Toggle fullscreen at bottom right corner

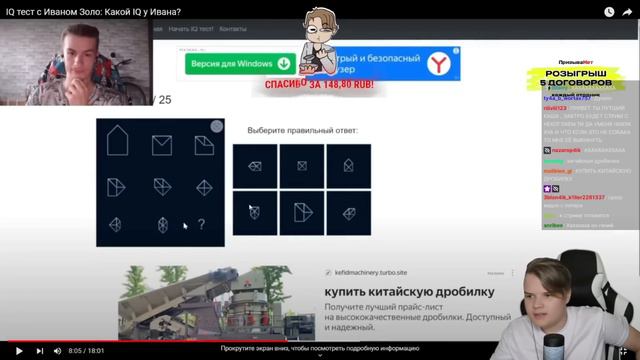[623, 351]
